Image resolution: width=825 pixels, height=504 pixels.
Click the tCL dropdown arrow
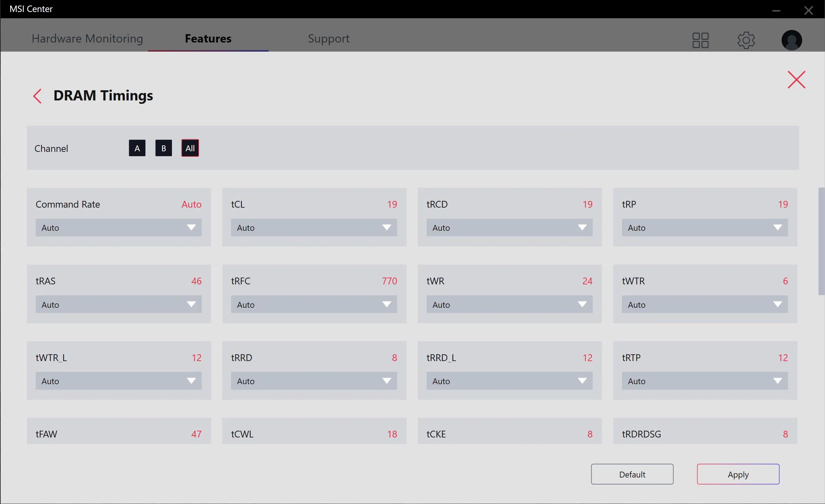[387, 228]
